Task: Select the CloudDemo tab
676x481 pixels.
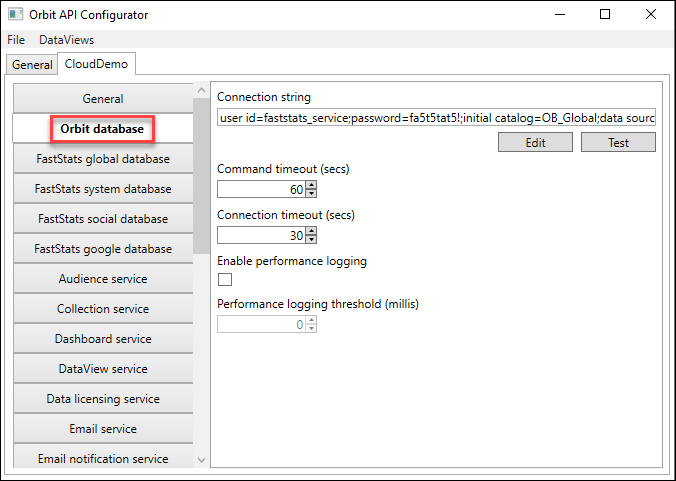Action: [x=96, y=64]
